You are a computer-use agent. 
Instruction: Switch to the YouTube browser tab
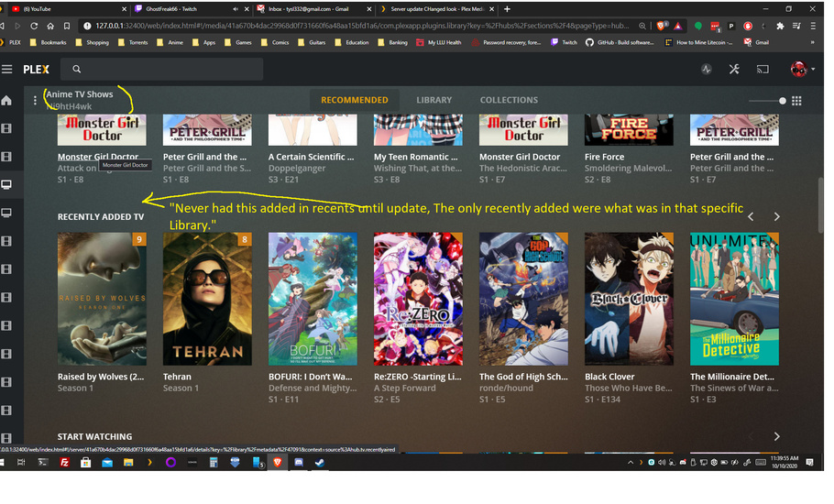point(68,9)
